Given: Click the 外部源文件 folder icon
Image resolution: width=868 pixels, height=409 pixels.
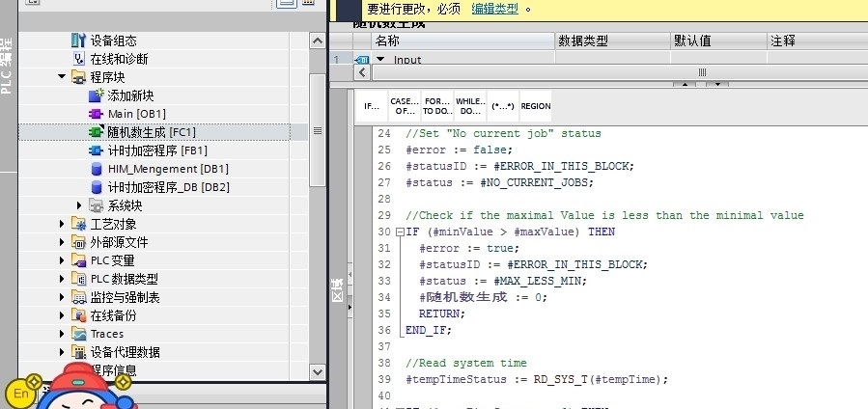Looking at the screenshot, I should click(78, 242).
